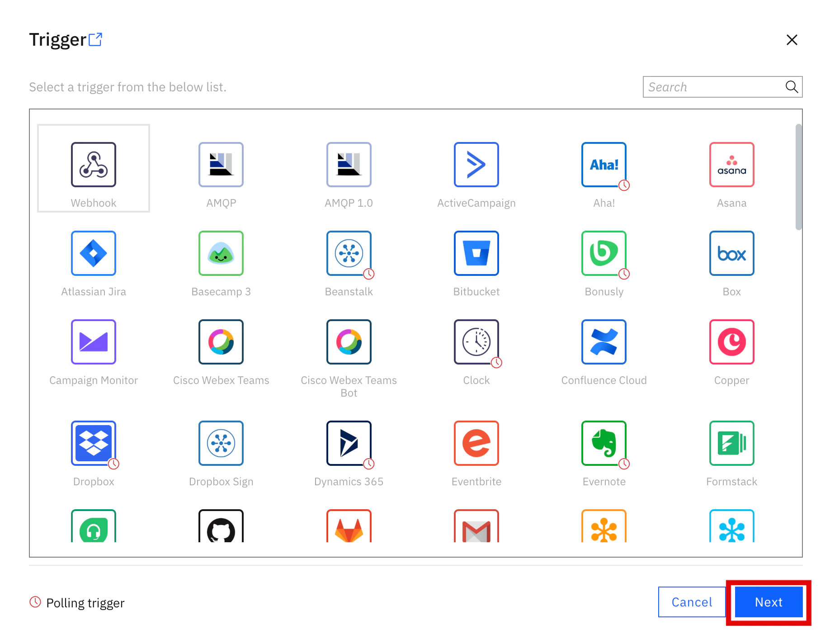Viewport: 830px width, 644px height.
Task: Select the Cisco Webex Teams Bot trigger
Action: pos(349,342)
